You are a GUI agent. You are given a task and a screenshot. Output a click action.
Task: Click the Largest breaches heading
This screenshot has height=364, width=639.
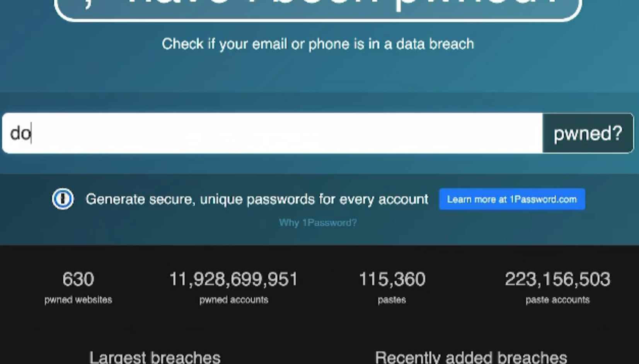(155, 357)
